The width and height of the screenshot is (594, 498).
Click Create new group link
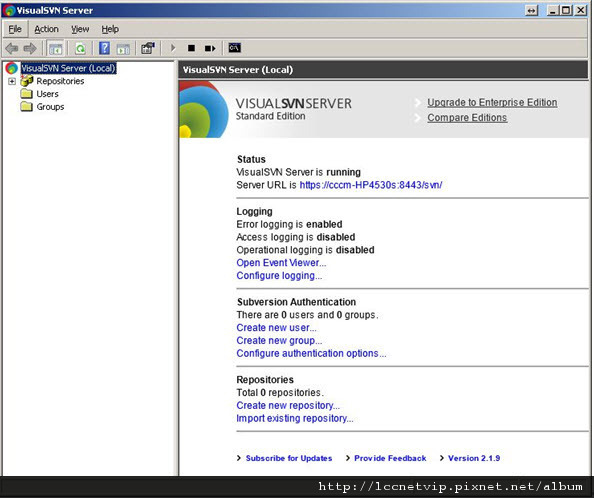279,340
